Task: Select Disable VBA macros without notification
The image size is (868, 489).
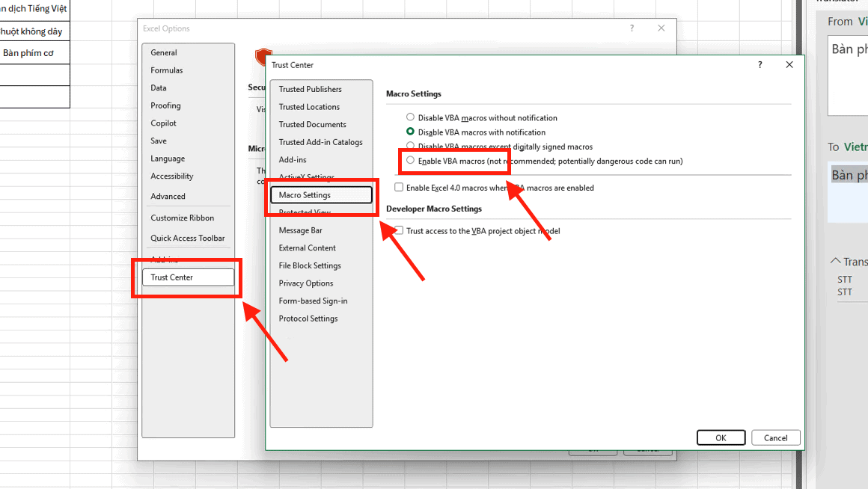Action: (x=410, y=117)
